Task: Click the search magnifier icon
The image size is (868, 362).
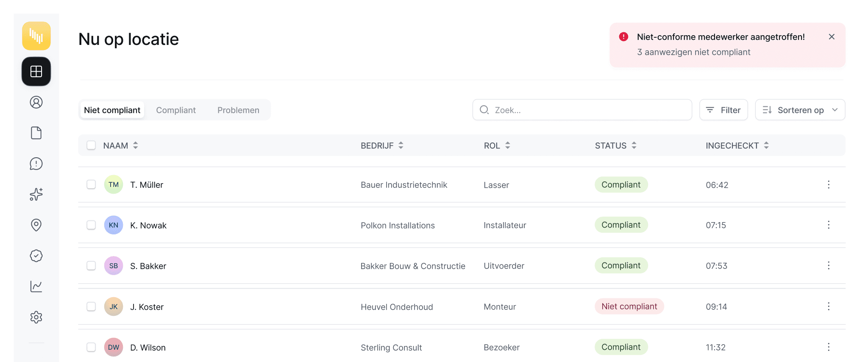Action: coord(484,110)
